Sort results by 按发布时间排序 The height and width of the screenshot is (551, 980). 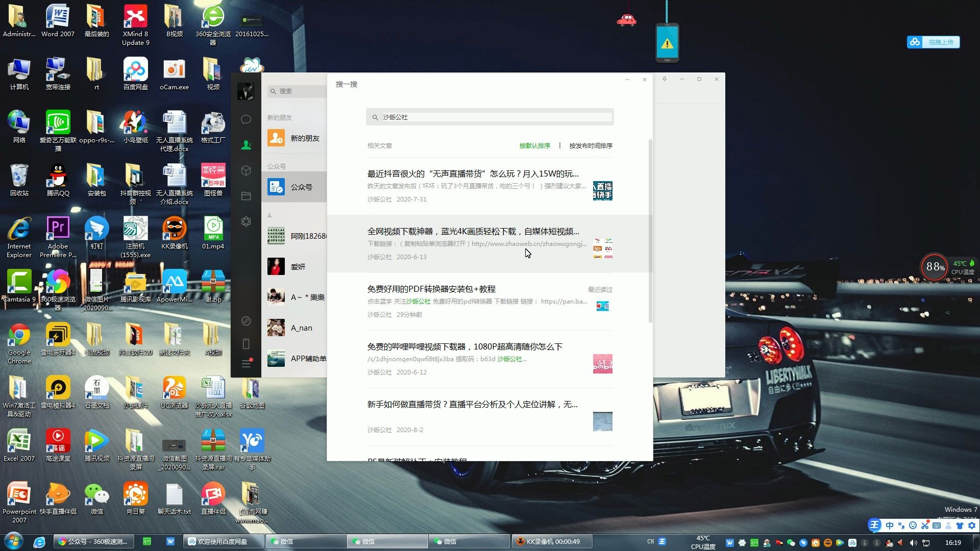(591, 146)
